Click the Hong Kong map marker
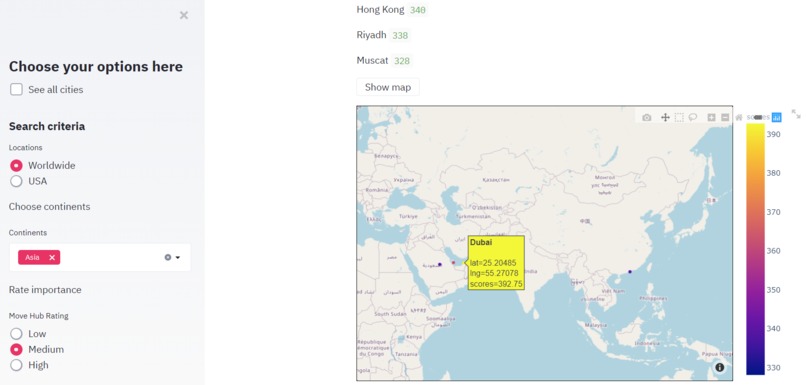 [630, 271]
